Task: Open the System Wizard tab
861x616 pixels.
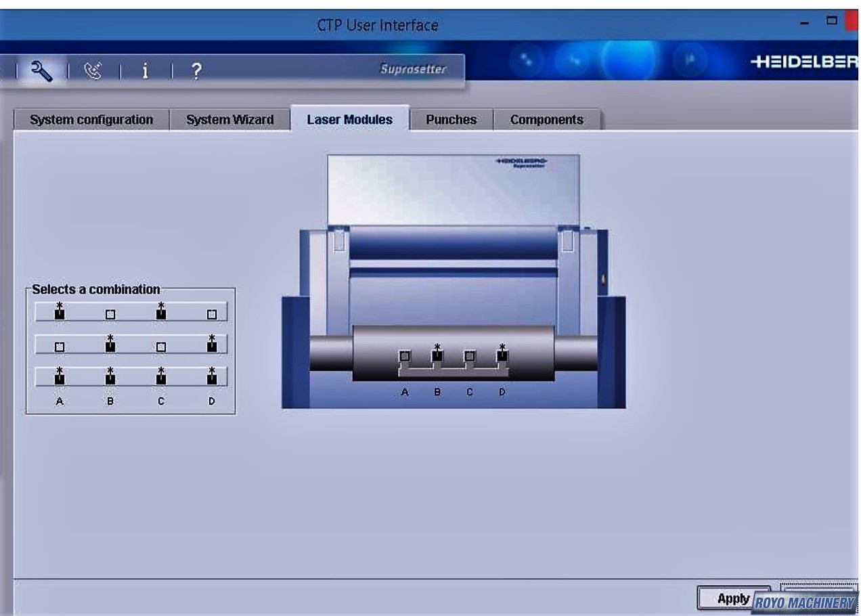Action: (x=229, y=120)
